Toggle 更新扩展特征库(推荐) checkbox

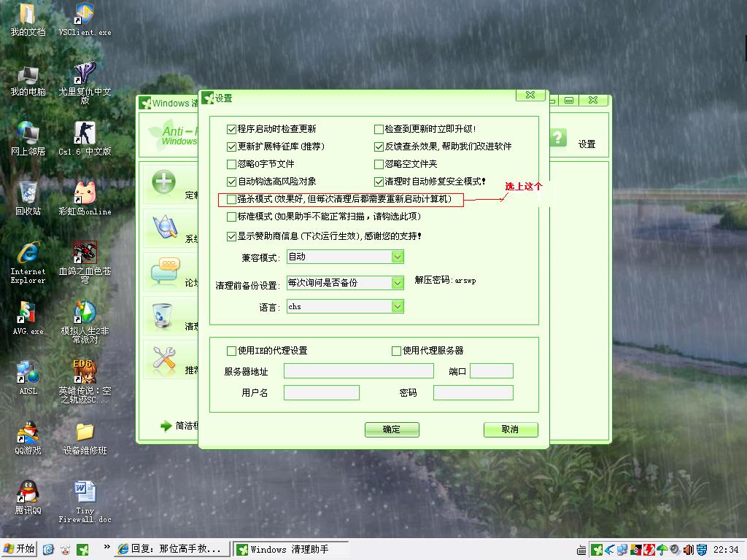point(231,147)
